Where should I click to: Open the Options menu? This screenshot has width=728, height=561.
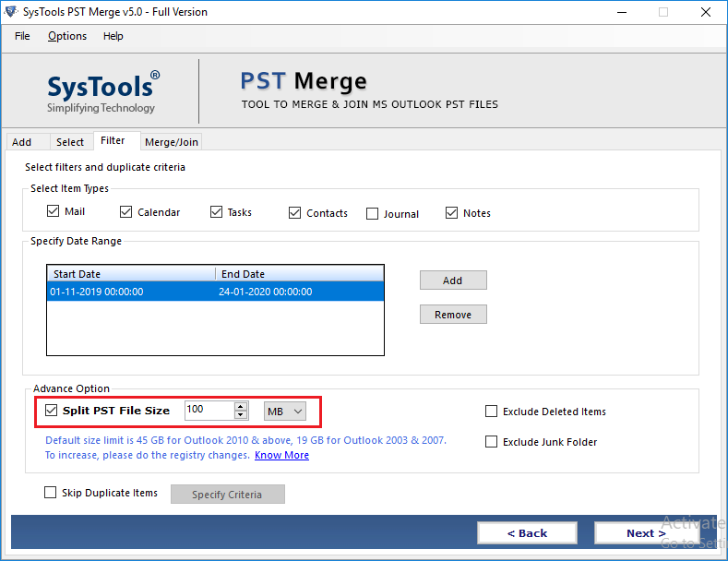point(67,36)
